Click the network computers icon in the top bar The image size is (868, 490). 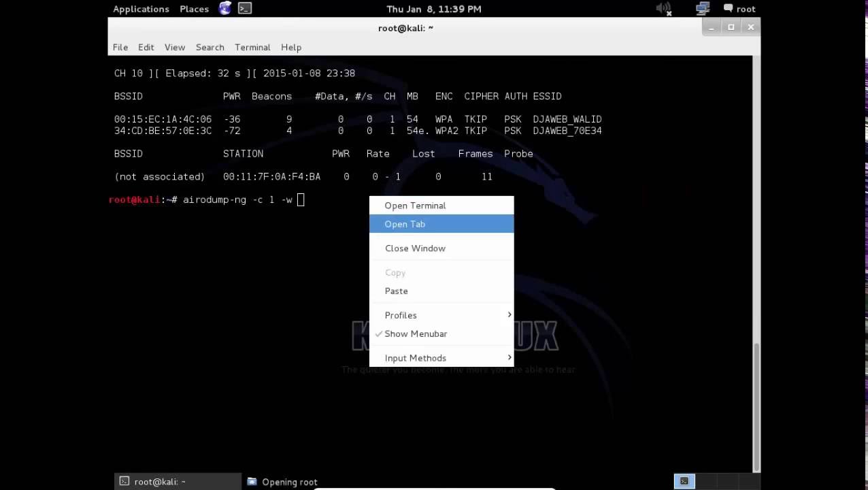703,9
